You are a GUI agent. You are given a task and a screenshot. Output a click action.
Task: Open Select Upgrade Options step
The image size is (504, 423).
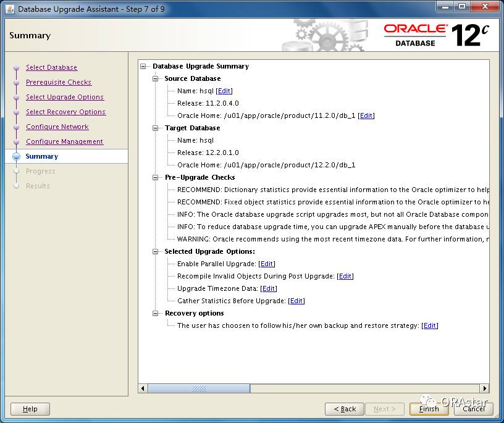coord(65,97)
